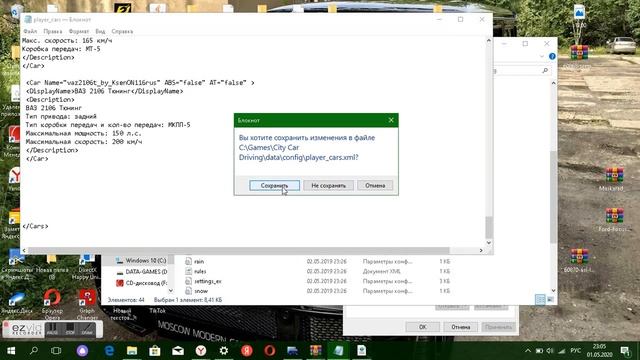Select the rules XML file in Explorer
This screenshot has width=640, height=360.
pos(200,271)
